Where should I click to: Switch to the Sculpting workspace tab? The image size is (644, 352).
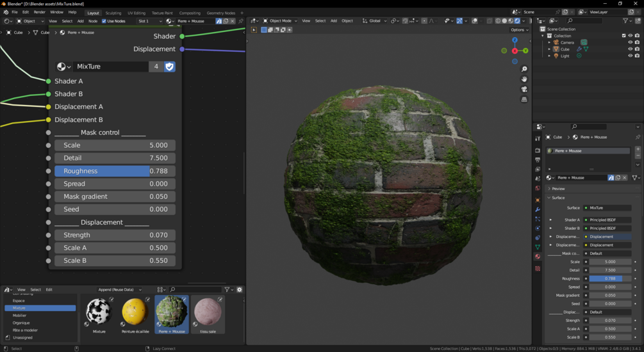point(113,13)
